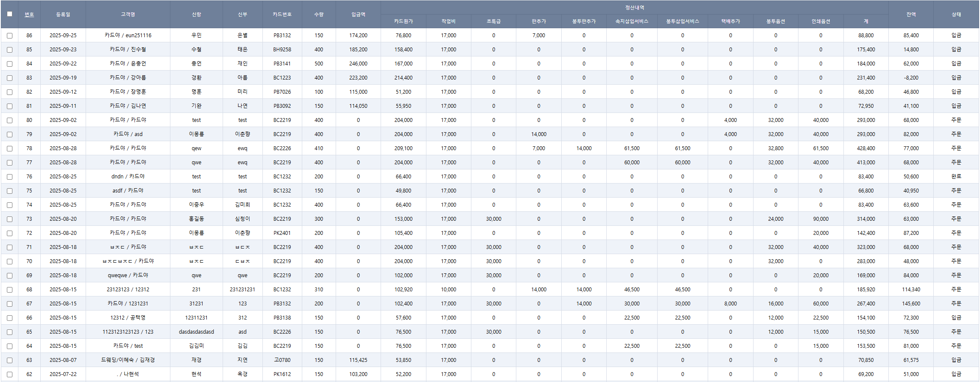Check the box for row 68
This screenshot has height=382, width=980.
(x=9, y=290)
